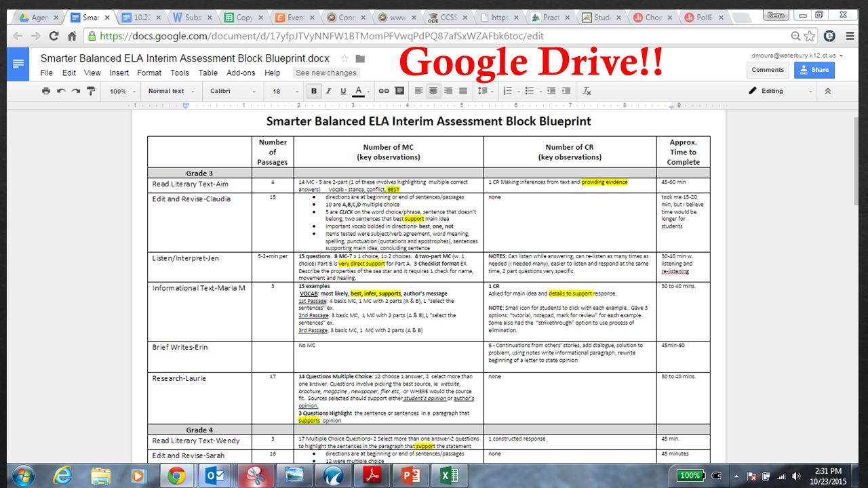Justify the text alignment
Image resolution: width=868 pixels, height=488 pixels.
tap(463, 91)
